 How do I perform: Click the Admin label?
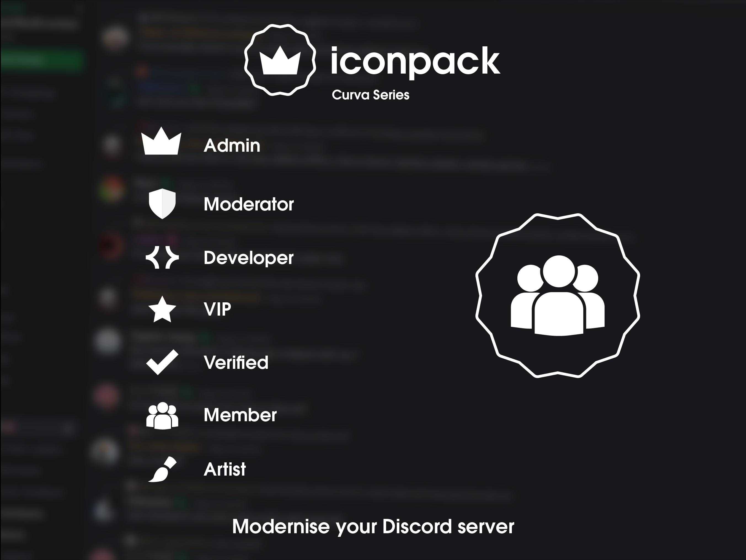tap(232, 146)
